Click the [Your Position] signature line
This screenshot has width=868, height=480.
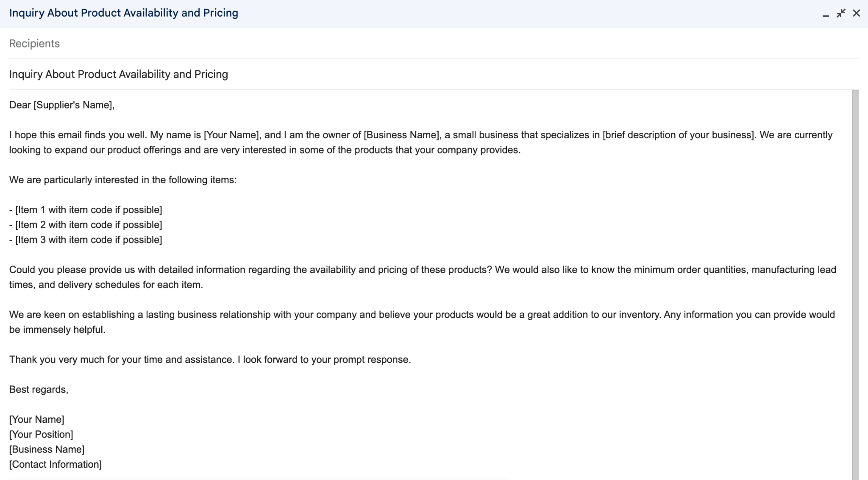coord(41,434)
